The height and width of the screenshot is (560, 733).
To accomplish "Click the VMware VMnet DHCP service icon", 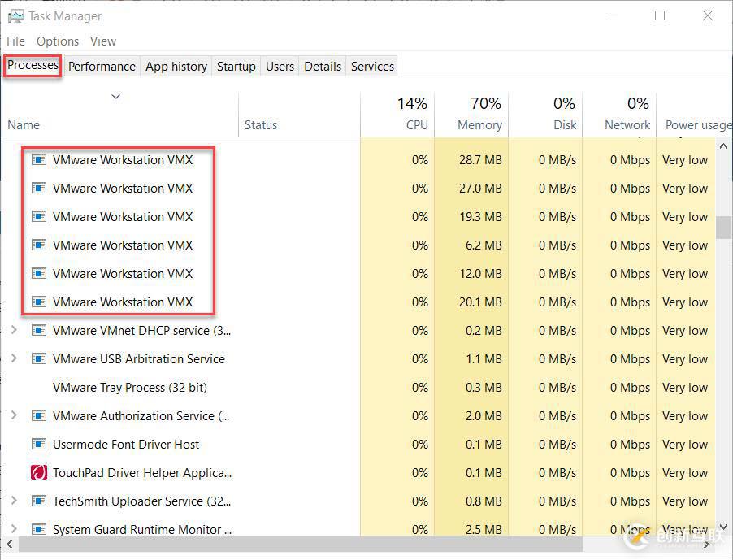I will point(39,331).
